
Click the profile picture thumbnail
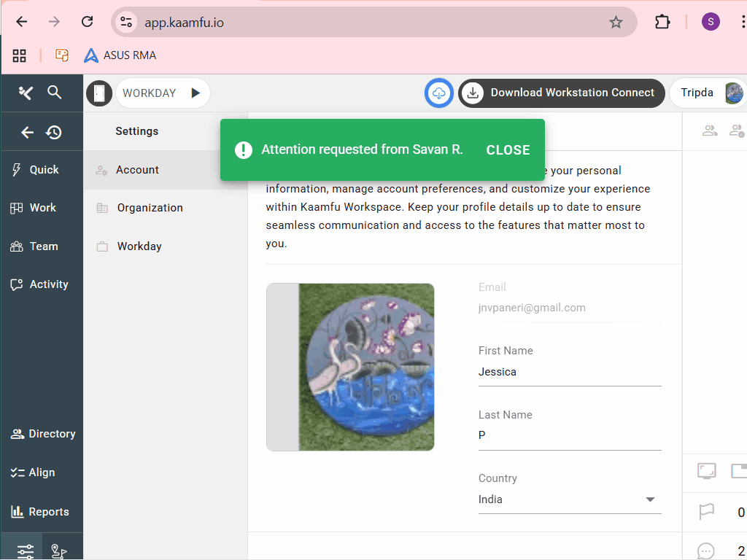(x=350, y=367)
